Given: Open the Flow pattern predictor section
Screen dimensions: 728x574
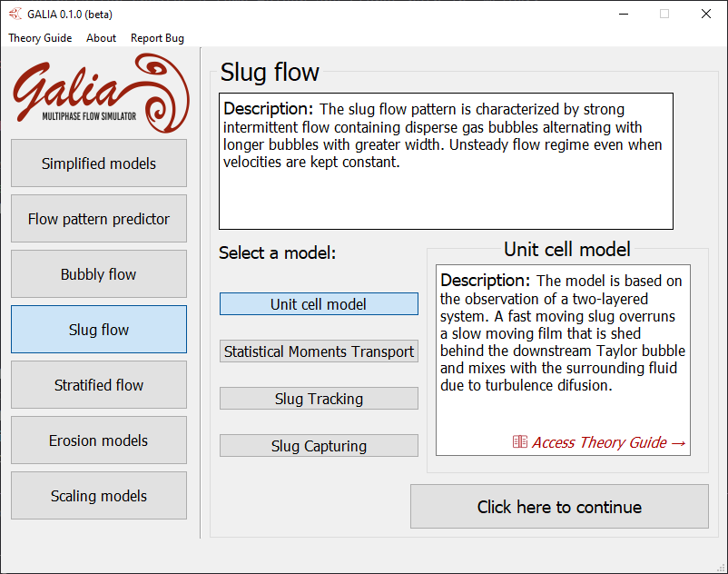Looking at the screenshot, I should pyautogui.click(x=99, y=219).
